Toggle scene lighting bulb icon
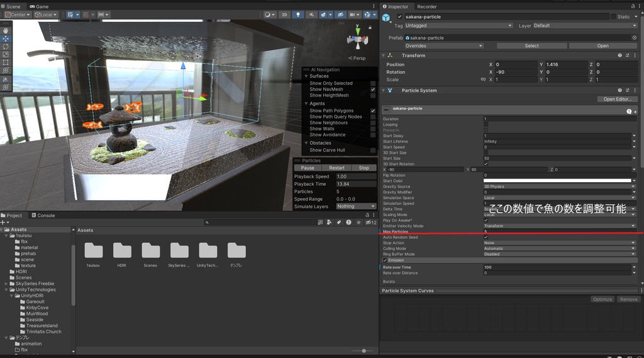644x358 pixels. 297,14
